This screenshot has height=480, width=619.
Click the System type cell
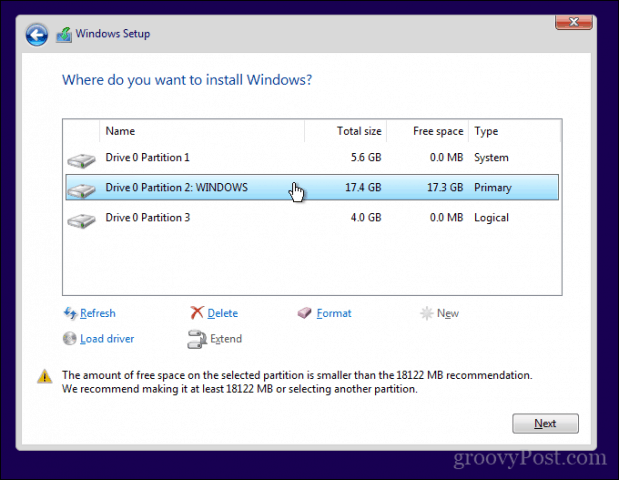491,158
